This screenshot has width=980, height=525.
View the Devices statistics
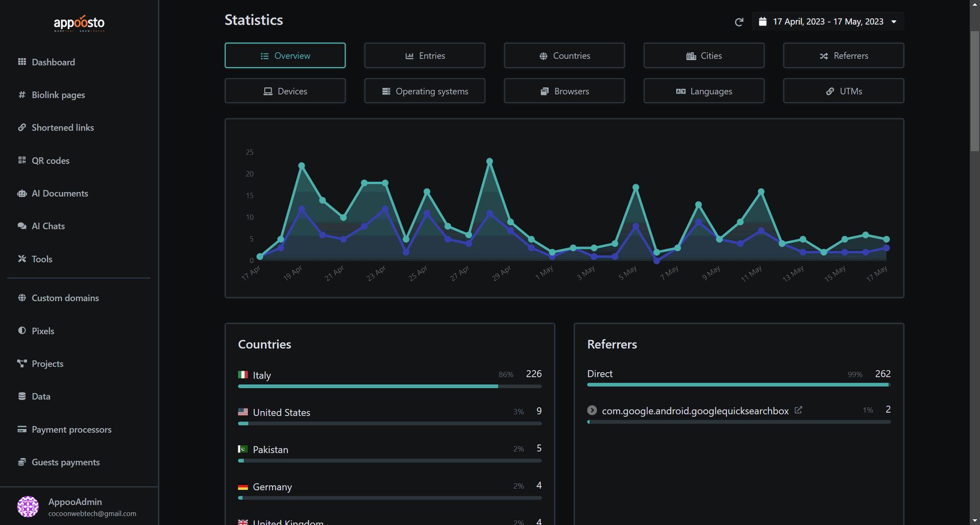click(285, 91)
